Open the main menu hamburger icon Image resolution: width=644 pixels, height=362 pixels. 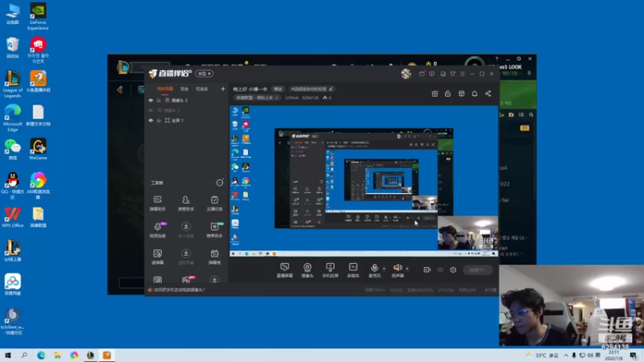[x=462, y=74]
